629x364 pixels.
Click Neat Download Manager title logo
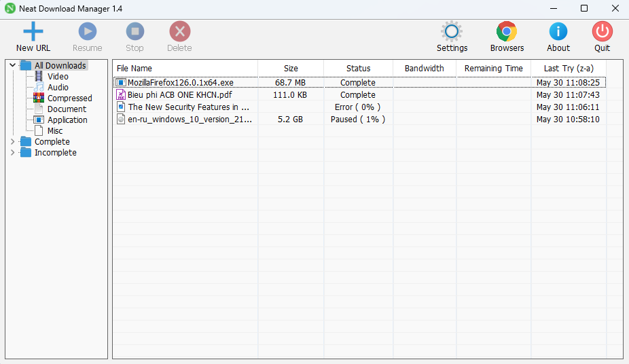pos(10,8)
